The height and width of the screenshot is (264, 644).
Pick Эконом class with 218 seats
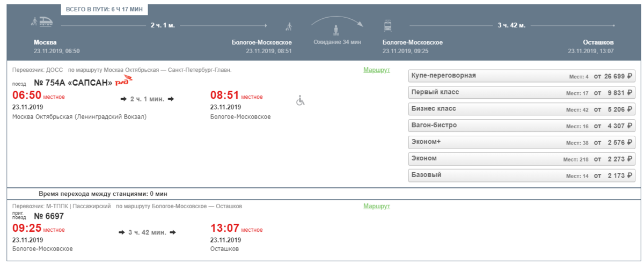pos(522,159)
